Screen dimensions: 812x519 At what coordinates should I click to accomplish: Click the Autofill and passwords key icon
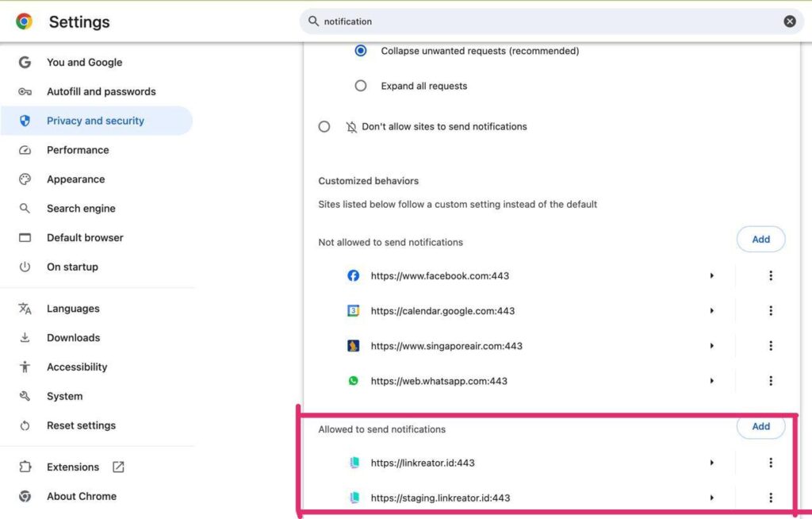pos(25,92)
